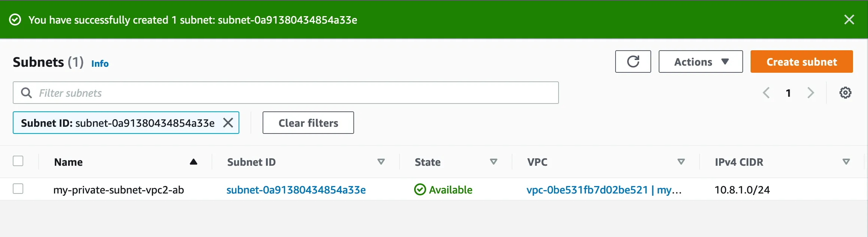Sort by Name column ascending arrow
This screenshot has width=868, height=237.
coord(193,162)
